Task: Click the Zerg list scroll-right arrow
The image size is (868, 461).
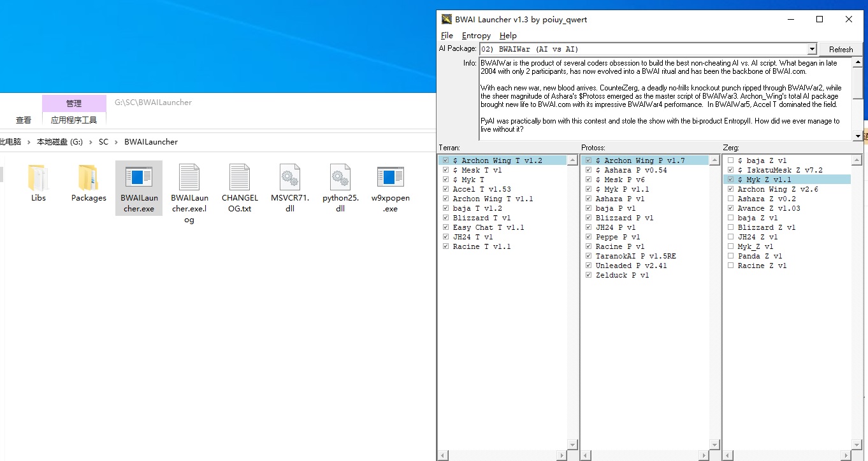Action: coord(846,455)
